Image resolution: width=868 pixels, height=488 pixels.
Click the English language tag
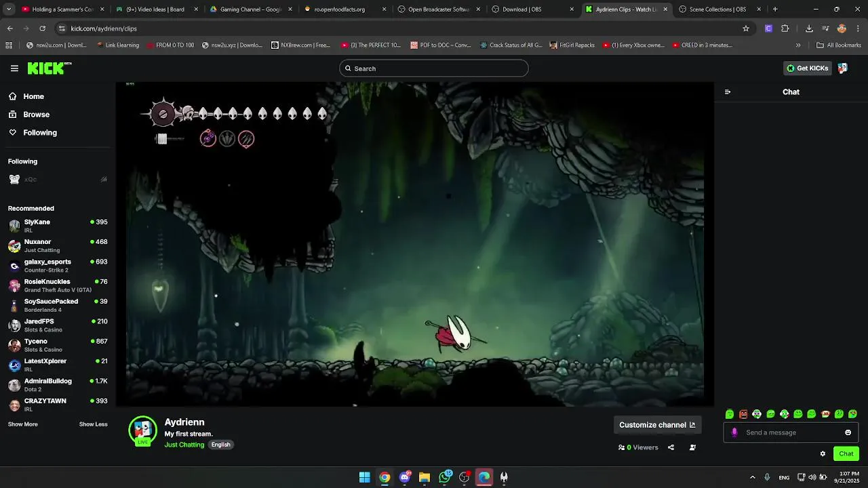tap(220, 445)
